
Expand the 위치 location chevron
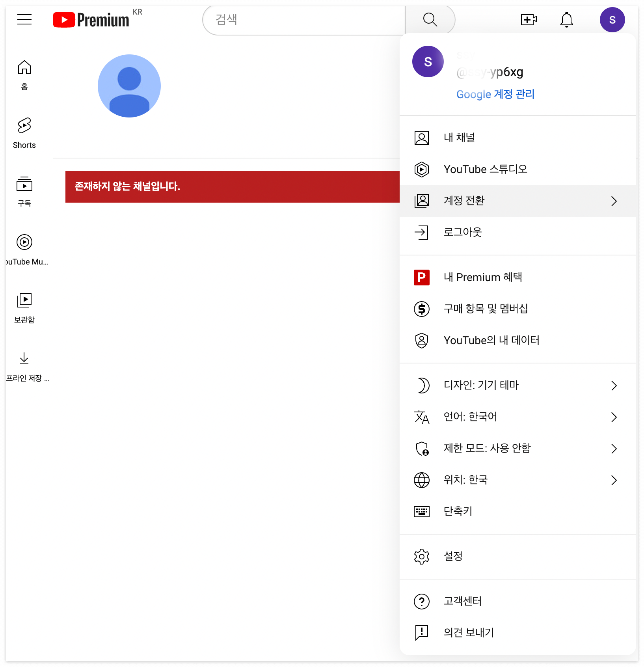pyautogui.click(x=614, y=480)
